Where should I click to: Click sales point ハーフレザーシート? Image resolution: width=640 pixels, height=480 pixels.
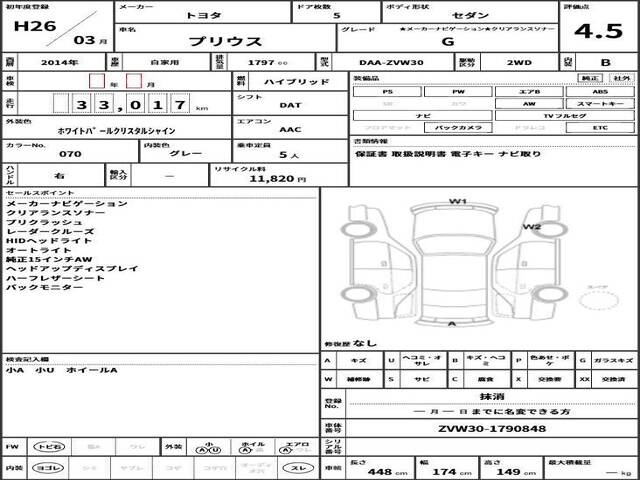[x=56, y=278]
